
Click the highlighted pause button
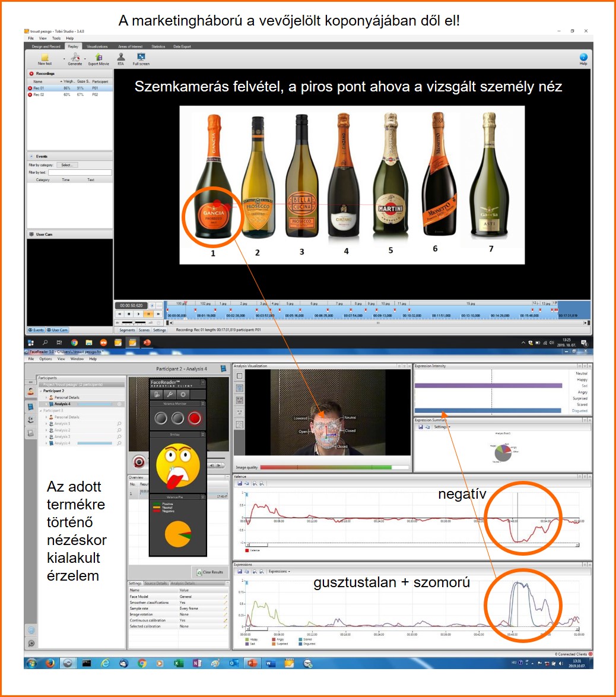pos(148,314)
